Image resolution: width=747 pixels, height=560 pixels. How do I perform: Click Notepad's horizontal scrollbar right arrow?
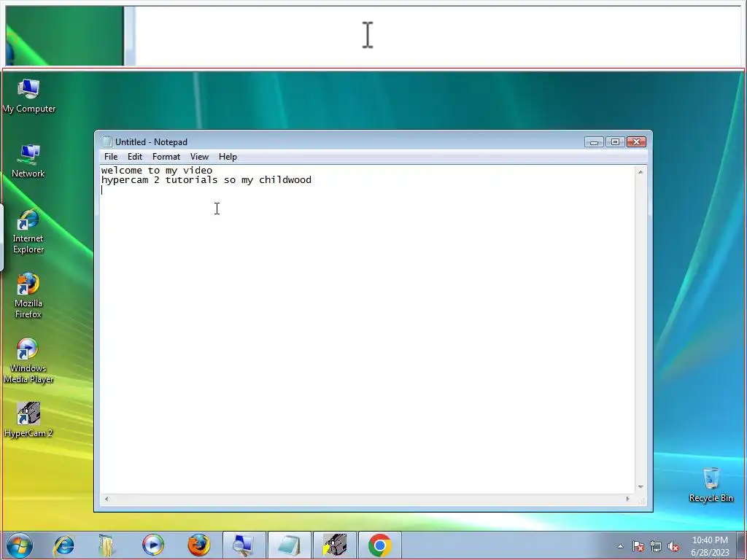tap(627, 499)
